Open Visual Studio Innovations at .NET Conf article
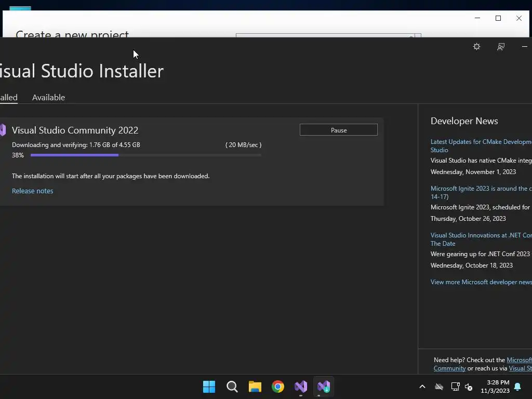 (481, 239)
